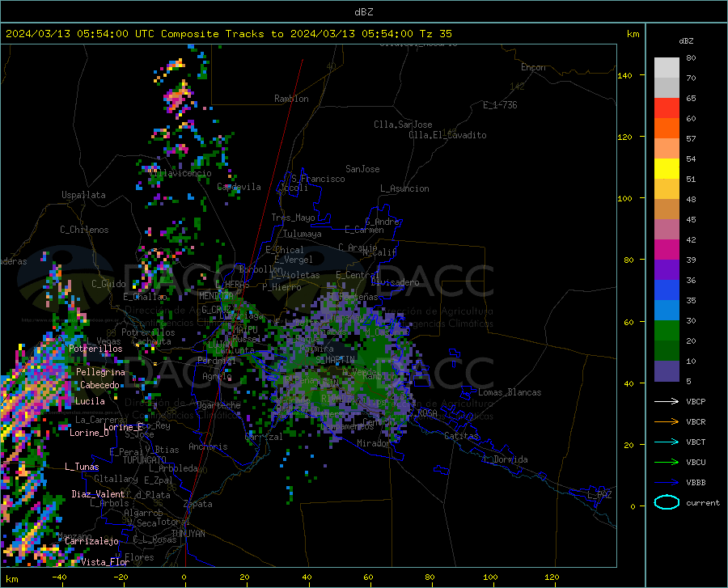Select the 39 dBZ purple color swatch
Viewport: 728px width, 588px height.
coord(667,270)
